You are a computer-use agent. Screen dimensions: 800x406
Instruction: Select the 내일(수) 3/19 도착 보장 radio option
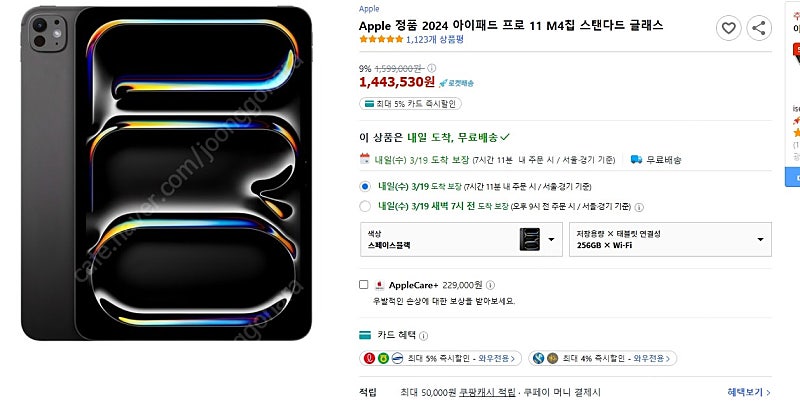click(x=364, y=186)
